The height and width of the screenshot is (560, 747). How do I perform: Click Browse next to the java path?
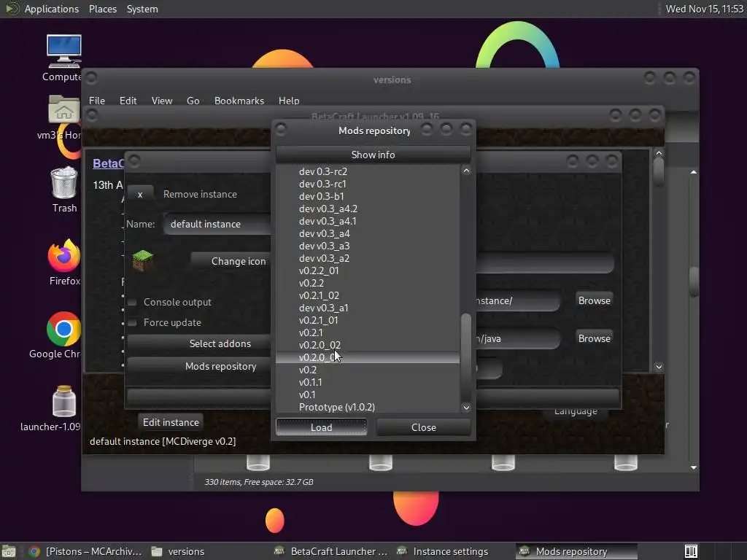pyautogui.click(x=594, y=338)
